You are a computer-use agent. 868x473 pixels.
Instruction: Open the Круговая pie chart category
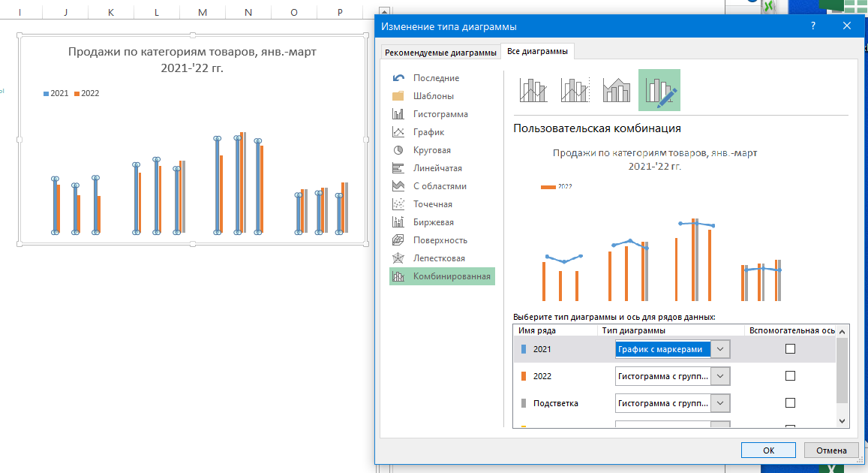coord(431,150)
